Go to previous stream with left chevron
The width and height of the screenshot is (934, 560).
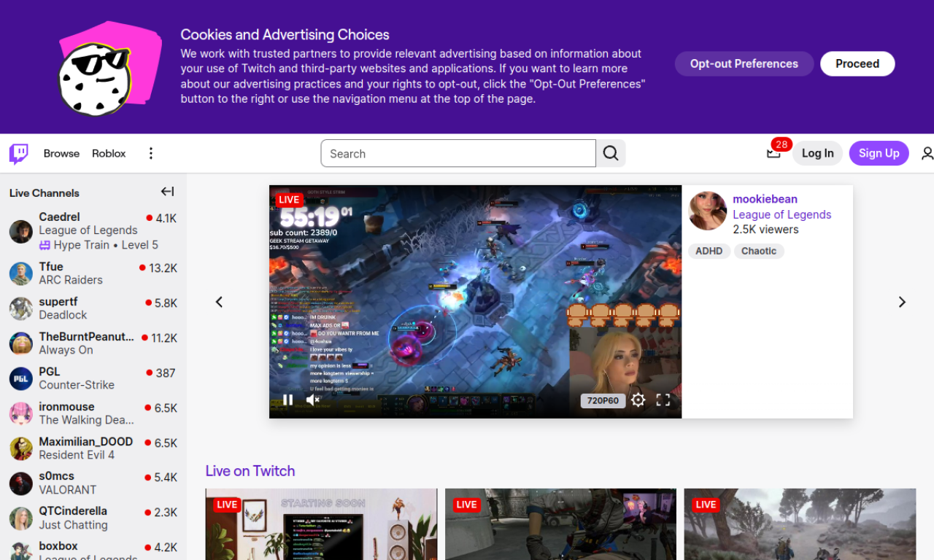(x=219, y=301)
